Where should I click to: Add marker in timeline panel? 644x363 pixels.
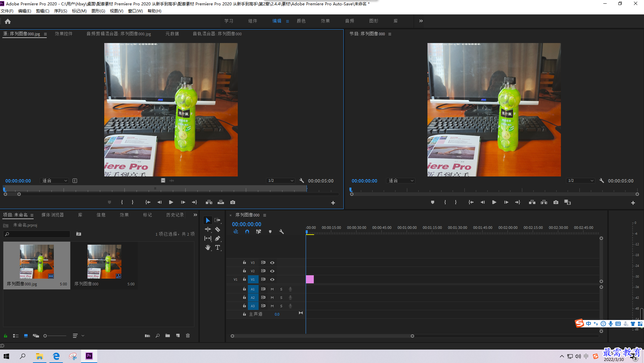tap(270, 232)
